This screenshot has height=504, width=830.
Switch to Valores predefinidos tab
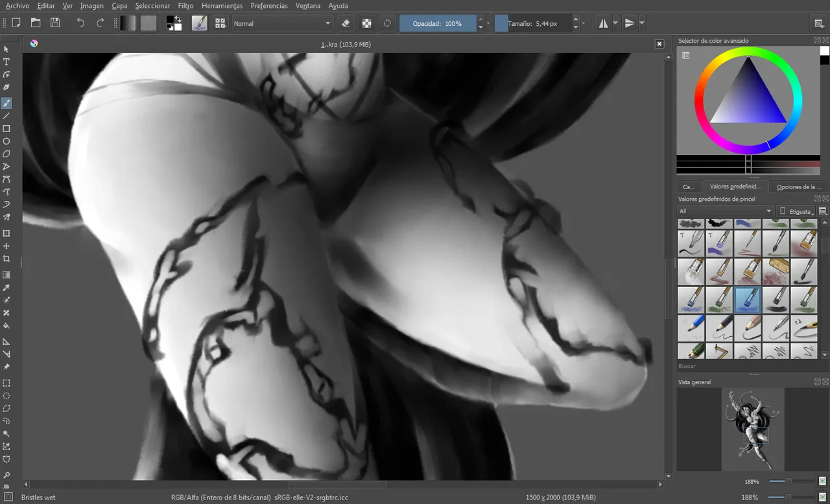pyautogui.click(x=735, y=187)
